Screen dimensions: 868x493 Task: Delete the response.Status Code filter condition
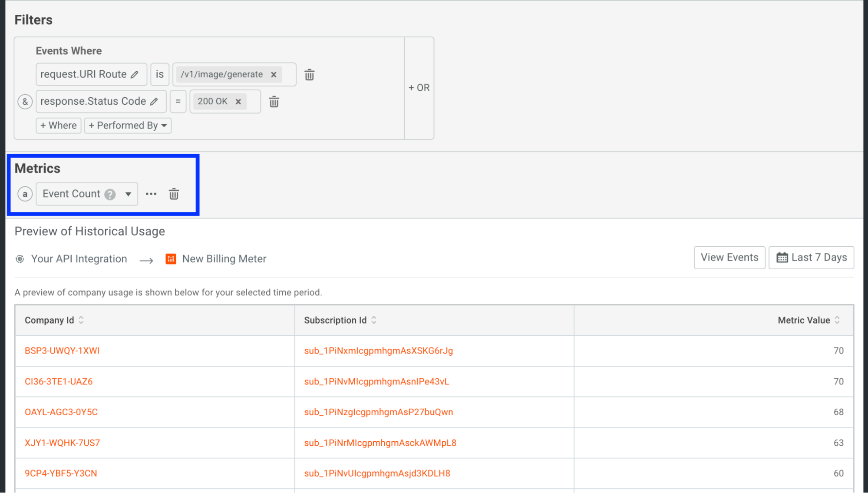pyautogui.click(x=274, y=102)
